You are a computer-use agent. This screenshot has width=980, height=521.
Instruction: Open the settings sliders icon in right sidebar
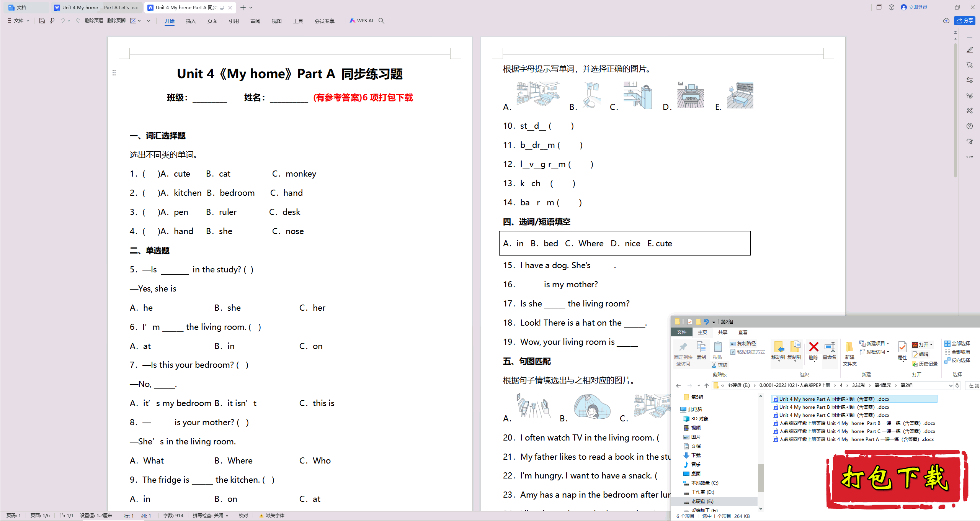point(970,80)
